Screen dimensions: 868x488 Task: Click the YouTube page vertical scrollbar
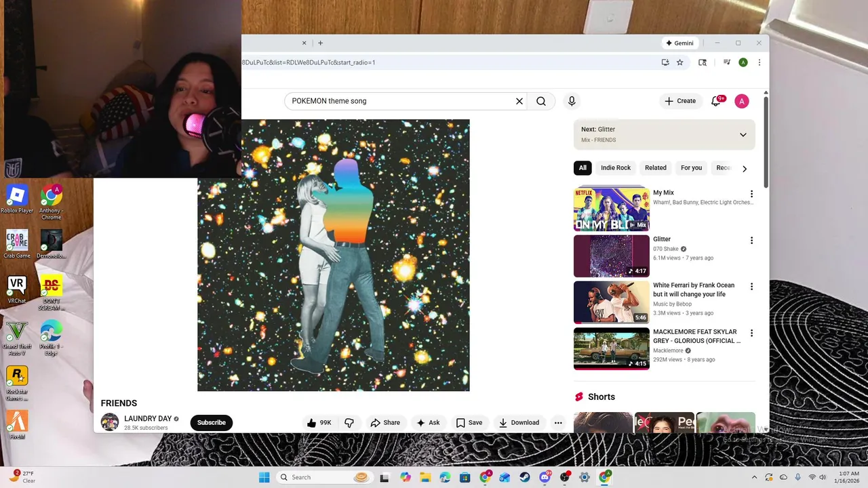(x=766, y=142)
